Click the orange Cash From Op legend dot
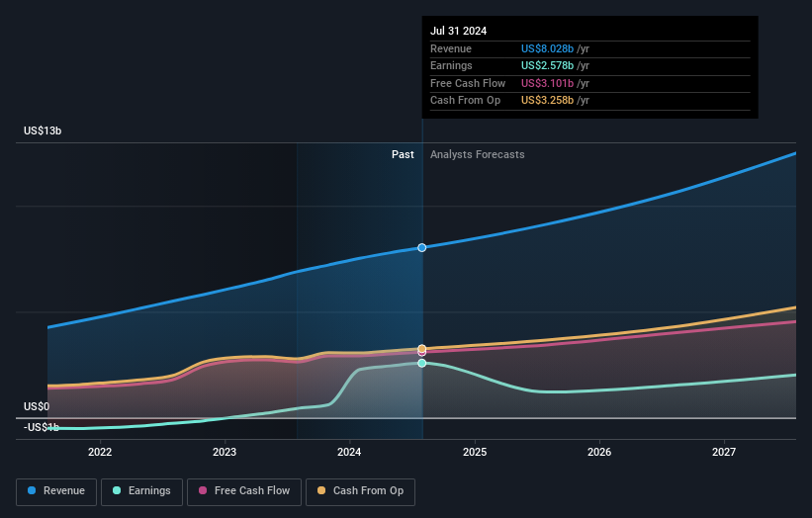 tap(321, 490)
